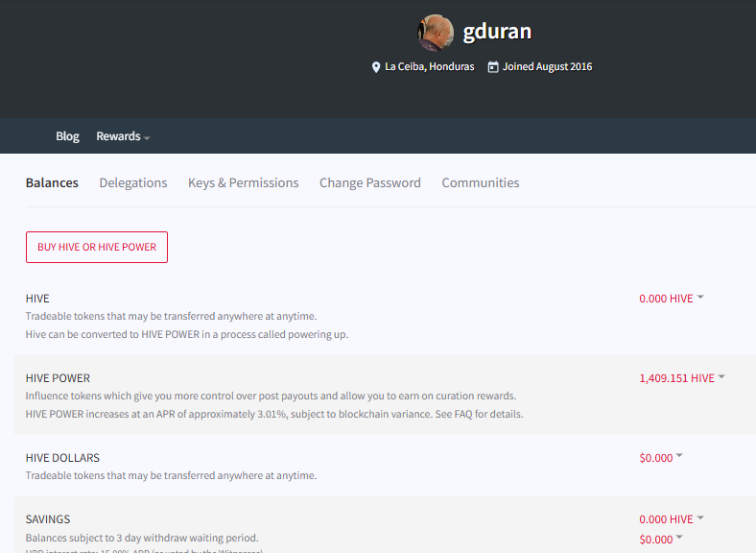Switch to the Balances tab

click(52, 182)
